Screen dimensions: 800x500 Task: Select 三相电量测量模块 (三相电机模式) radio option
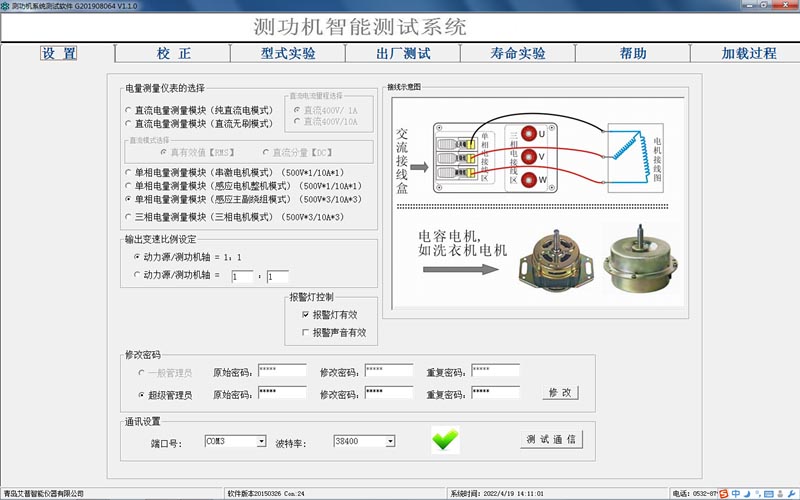click(x=128, y=216)
